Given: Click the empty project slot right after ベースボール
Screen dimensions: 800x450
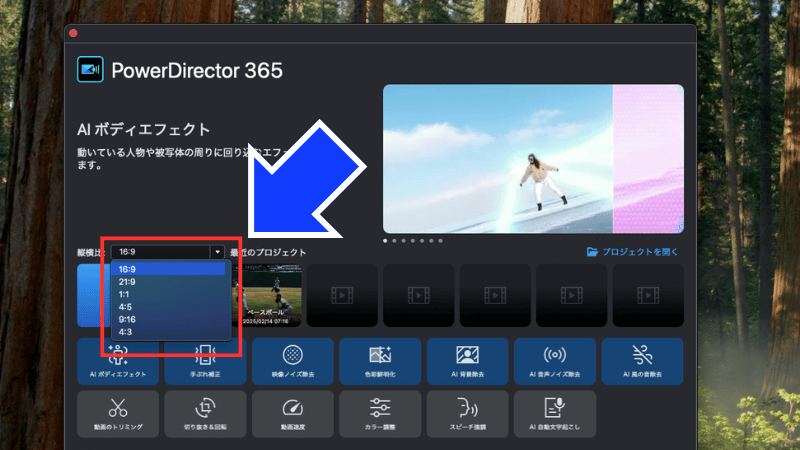Looking at the screenshot, I should point(342,295).
